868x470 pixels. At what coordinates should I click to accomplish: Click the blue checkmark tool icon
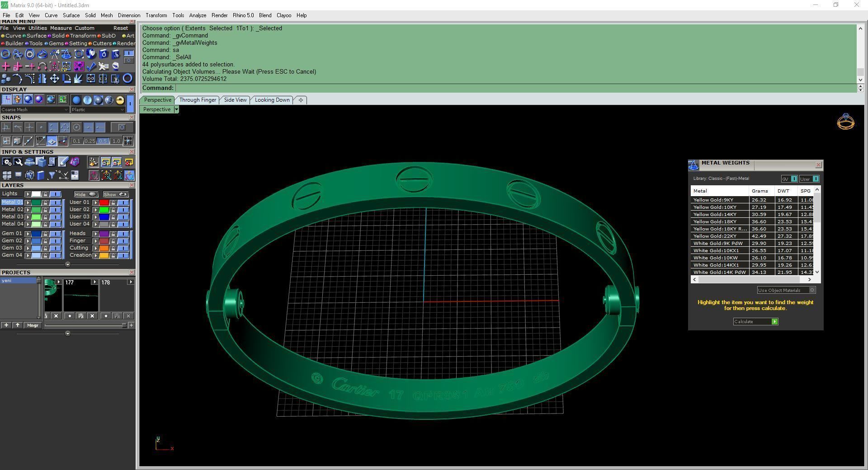click(x=91, y=66)
